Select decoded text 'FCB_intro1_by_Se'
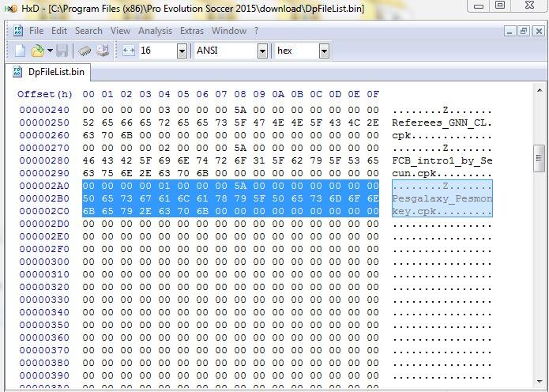The height and width of the screenshot is (392, 549). click(442, 161)
